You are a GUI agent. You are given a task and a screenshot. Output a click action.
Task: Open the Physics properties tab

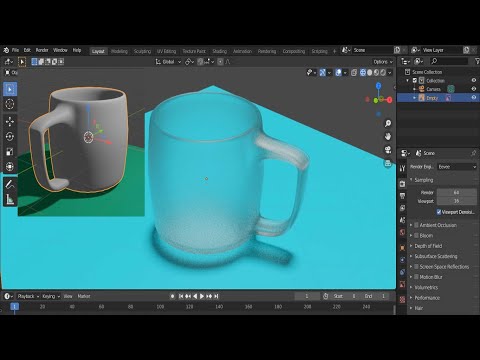402,260
